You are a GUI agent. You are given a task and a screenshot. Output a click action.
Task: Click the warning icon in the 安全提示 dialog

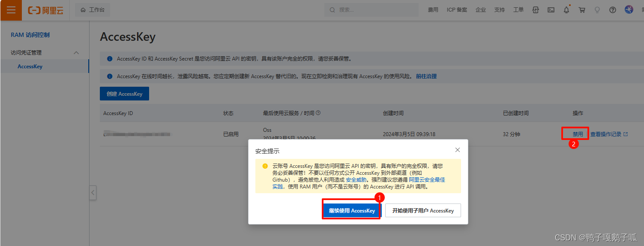[x=265, y=166]
